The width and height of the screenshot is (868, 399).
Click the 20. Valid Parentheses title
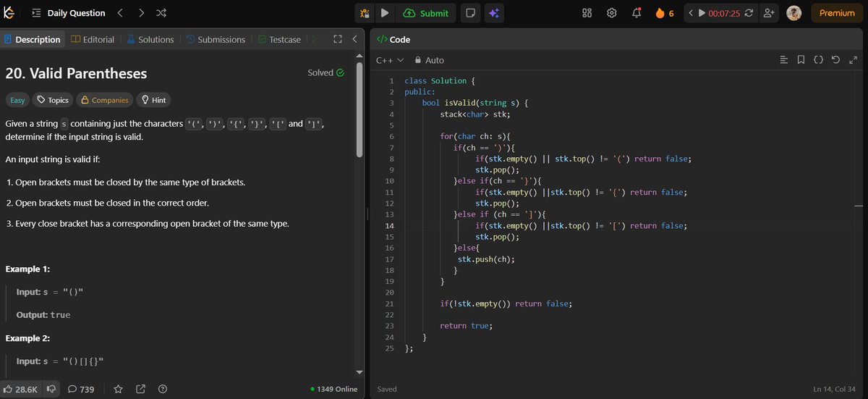[76, 73]
